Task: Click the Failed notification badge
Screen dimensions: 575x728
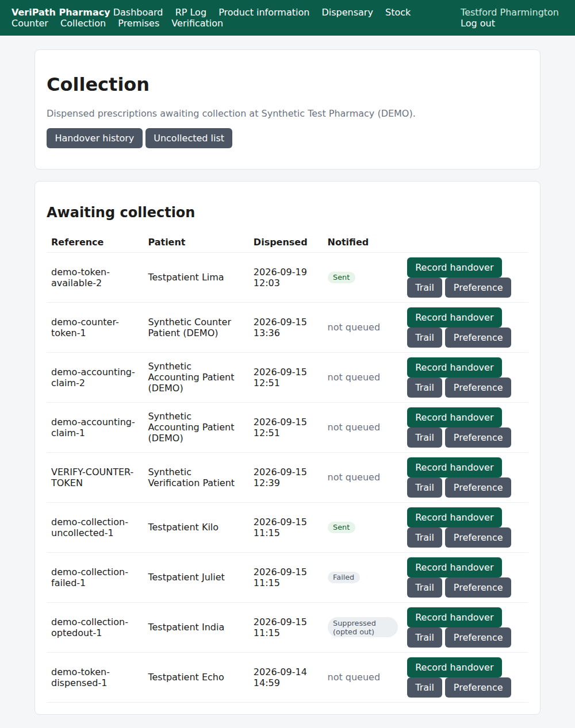Action: coord(344,577)
